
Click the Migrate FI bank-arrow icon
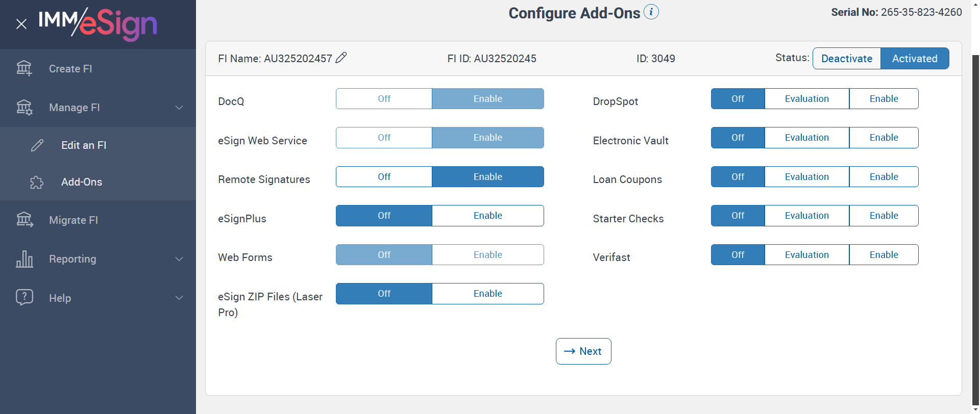click(x=24, y=220)
